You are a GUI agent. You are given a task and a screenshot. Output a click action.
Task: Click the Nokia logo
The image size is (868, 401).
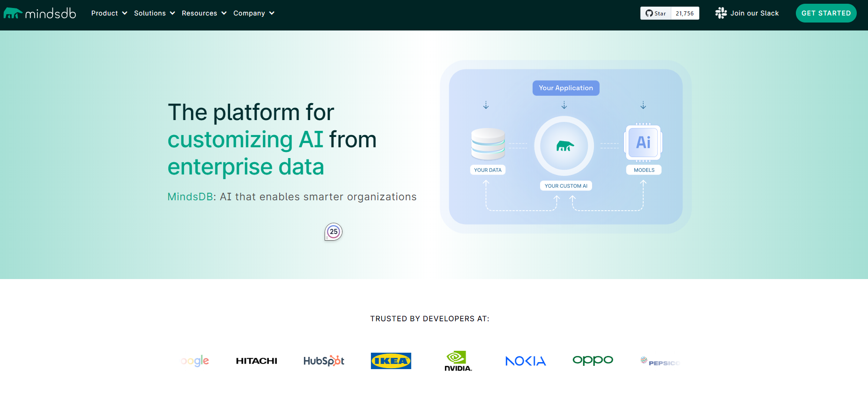526,361
